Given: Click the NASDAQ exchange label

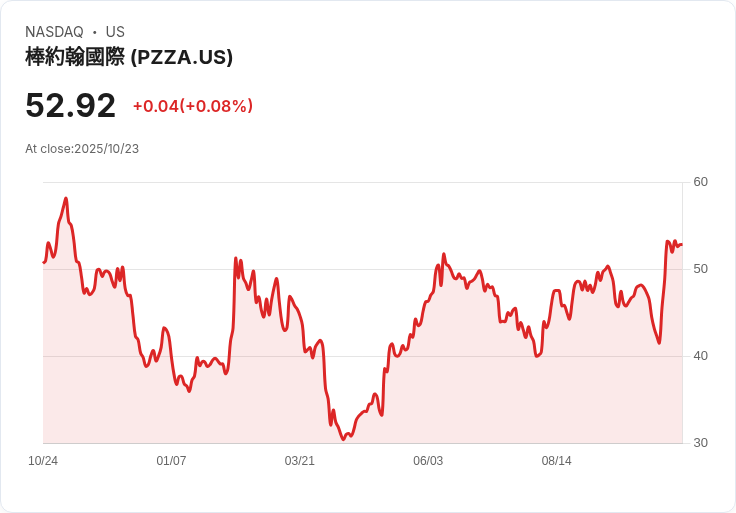Looking at the screenshot, I should pos(54,32).
